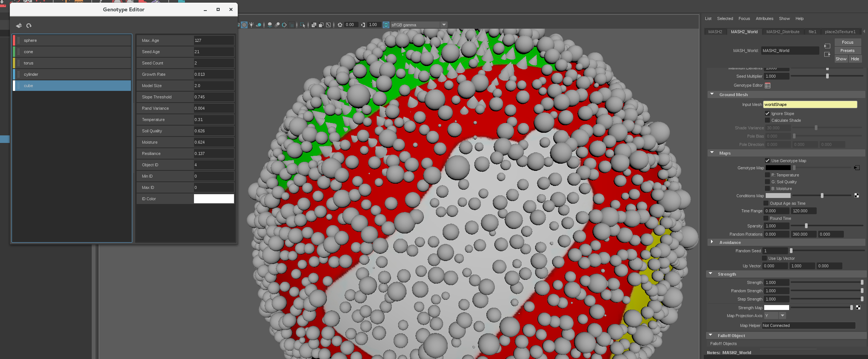
Task: Click the Focus button
Action: [x=848, y=42]
